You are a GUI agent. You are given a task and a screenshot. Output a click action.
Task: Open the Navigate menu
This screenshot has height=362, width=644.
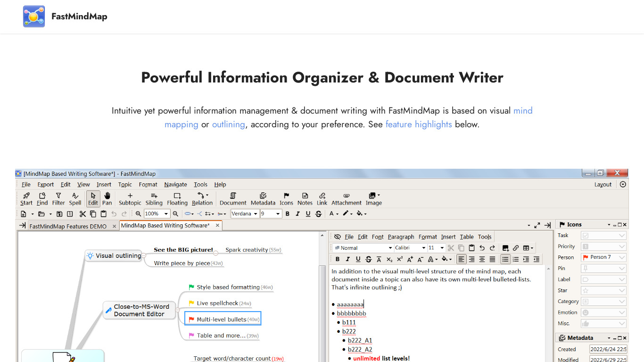pos(175,185)
